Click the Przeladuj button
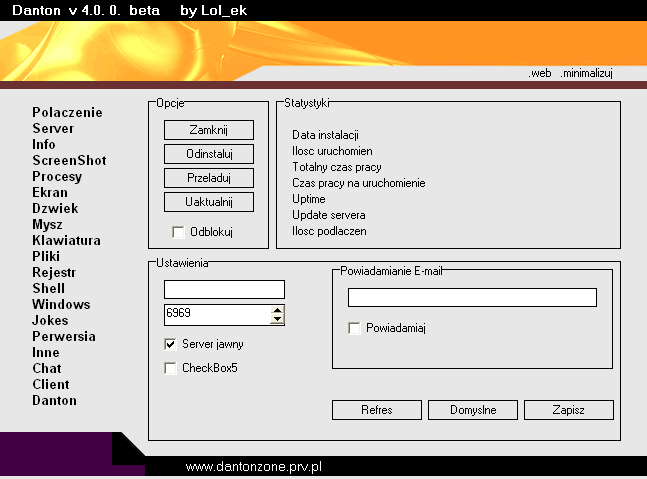647x479 pixels. 208,178
